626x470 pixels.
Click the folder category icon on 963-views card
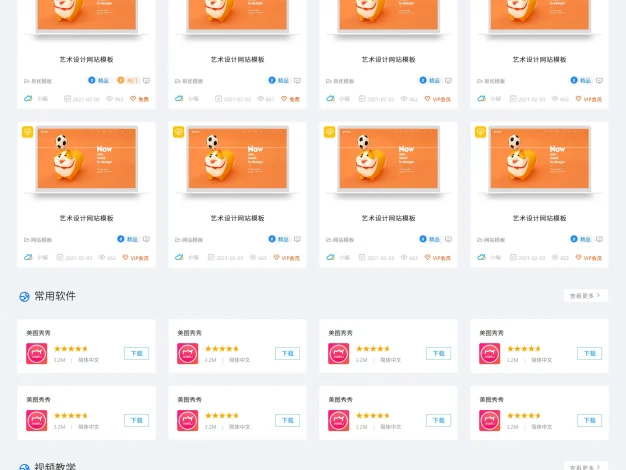click(x=27, y=81)
